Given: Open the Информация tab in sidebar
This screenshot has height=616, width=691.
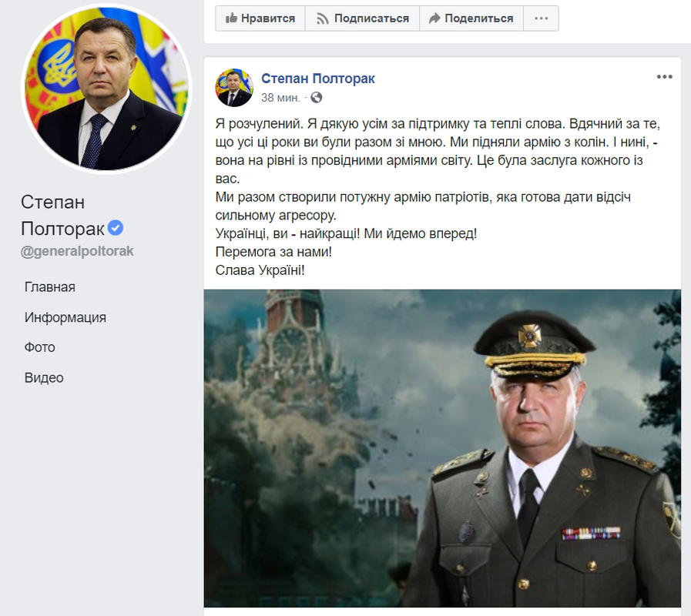Looking at the screenshot, I should (x=65, y=317).
